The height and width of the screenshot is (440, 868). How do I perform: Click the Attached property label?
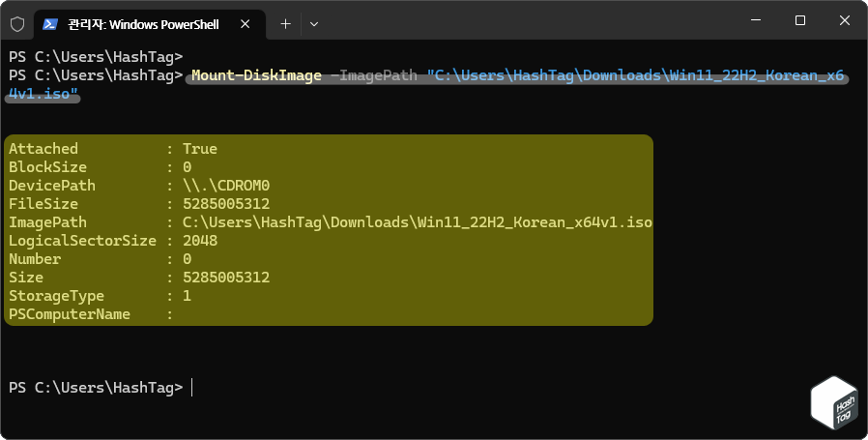click(43, 149)
